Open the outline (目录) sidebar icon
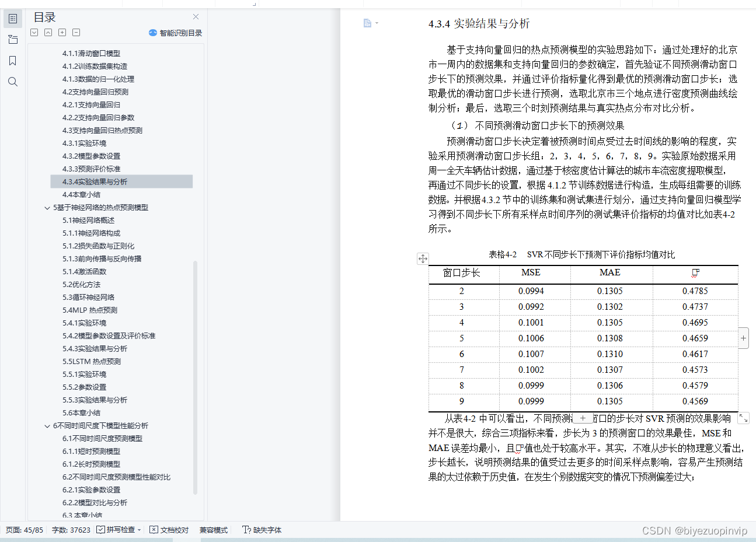The image size is (756, 542). (x=13, y=19)
